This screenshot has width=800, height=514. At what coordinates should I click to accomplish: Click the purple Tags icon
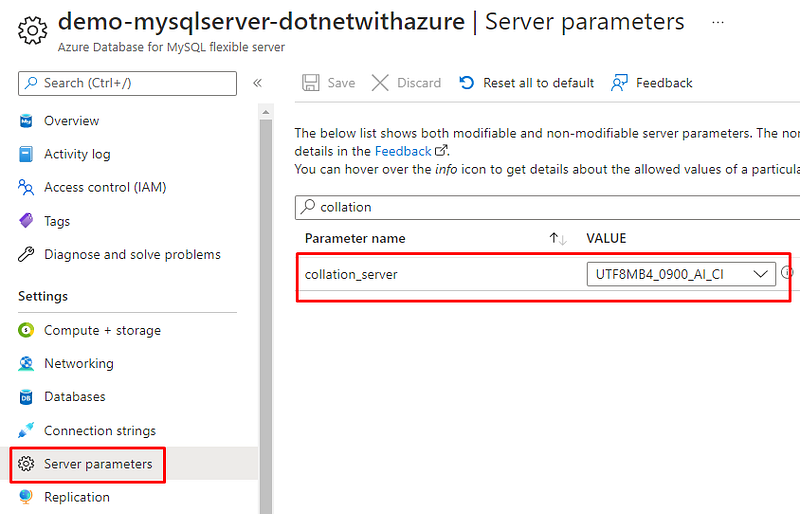click(26, 221)
